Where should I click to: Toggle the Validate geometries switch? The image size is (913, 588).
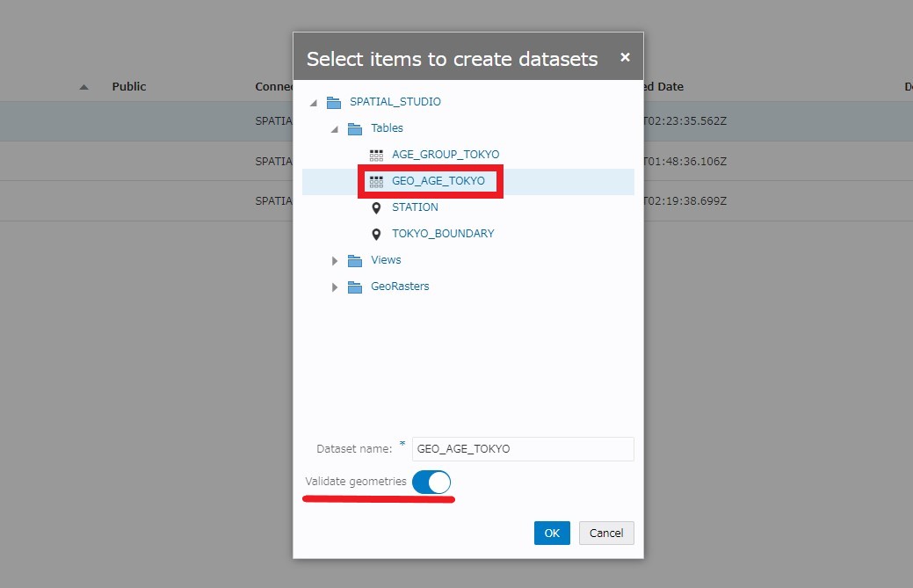pyautogui.click(x=431, y=482)
